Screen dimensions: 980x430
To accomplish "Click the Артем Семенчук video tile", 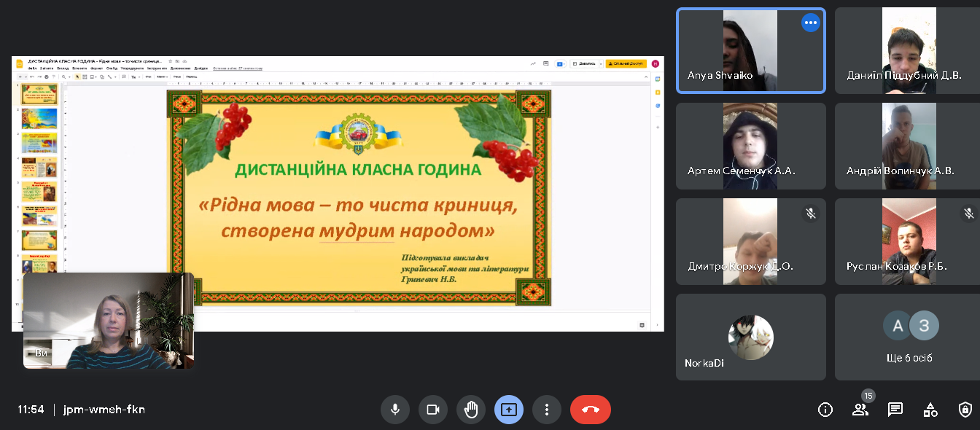I will pos(750,146).
